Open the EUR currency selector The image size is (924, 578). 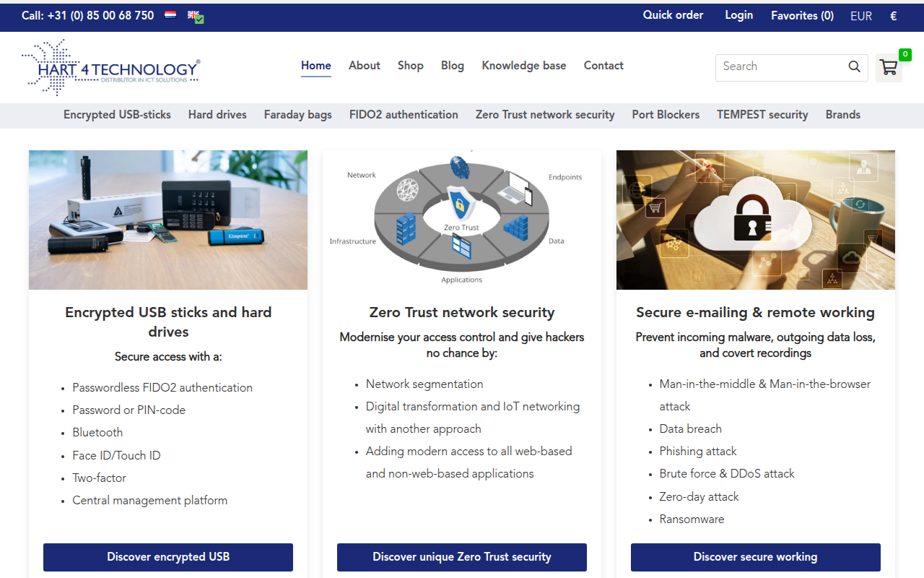[x=861, y=16]
